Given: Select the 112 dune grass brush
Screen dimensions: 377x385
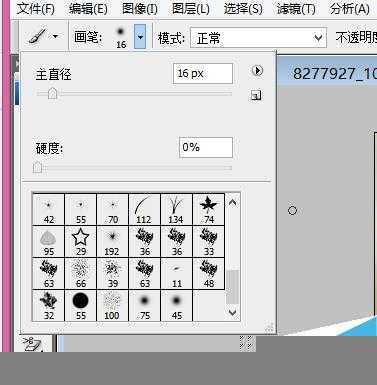Looking at the screenshot, I should (145, 209).
